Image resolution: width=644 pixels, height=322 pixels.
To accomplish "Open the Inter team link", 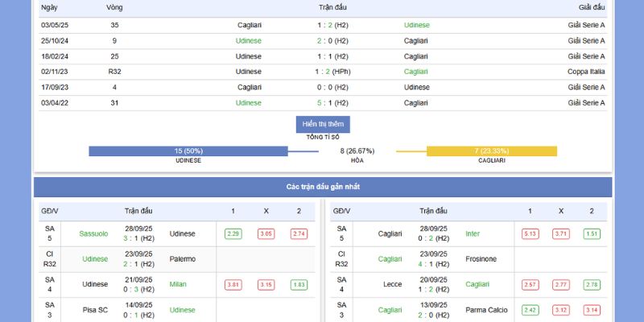I will pyautogui.click(x=473, y=233).
